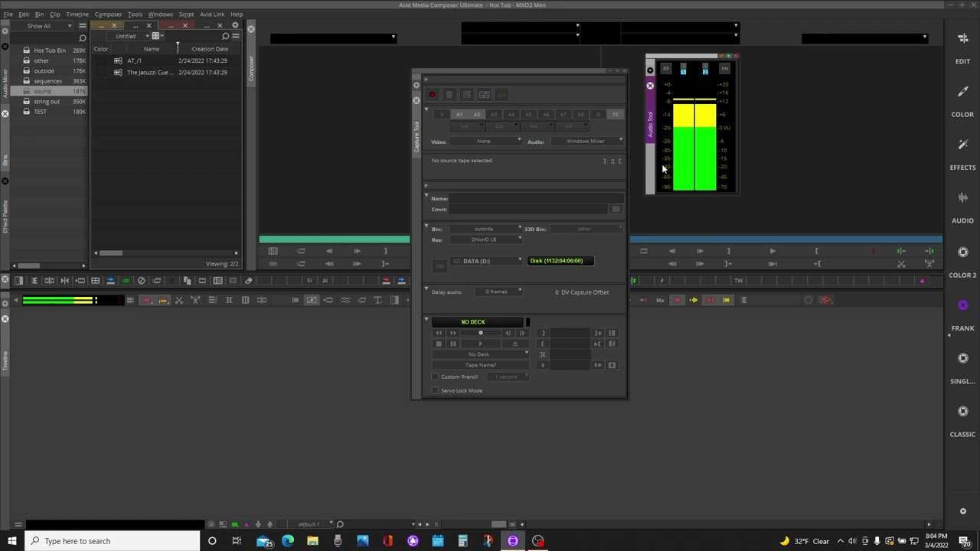Click the RP button in Audio Tool
The width and height of the screenshot is (980, 551).
[665, 69]
